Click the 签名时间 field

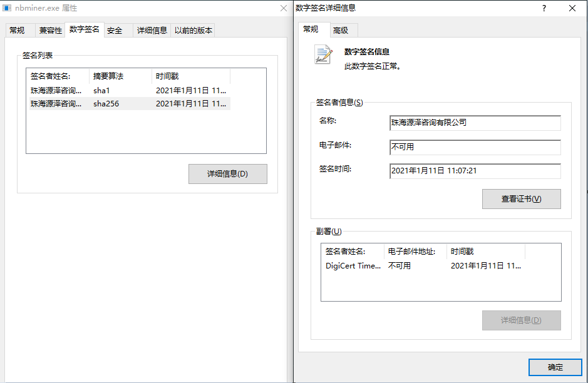pyautogui.click(x=475, y=170)
